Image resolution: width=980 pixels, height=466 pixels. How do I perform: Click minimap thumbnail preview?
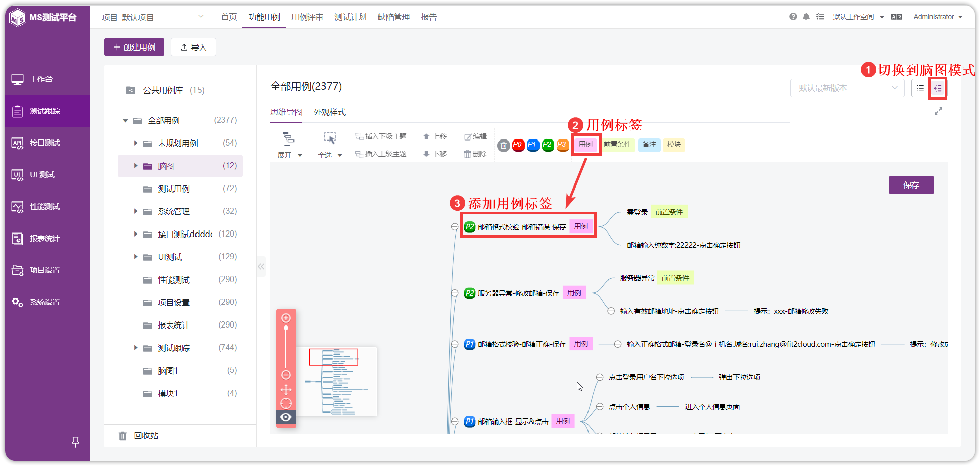click(x=336, y=382)
